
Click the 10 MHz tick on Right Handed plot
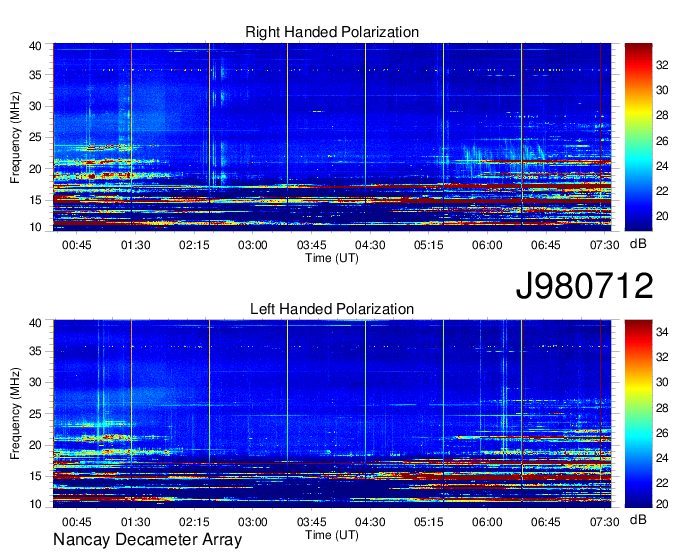35,227
